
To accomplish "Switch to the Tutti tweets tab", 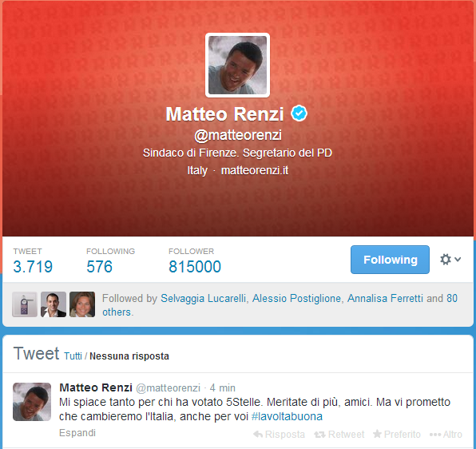I will click(73, 356).
